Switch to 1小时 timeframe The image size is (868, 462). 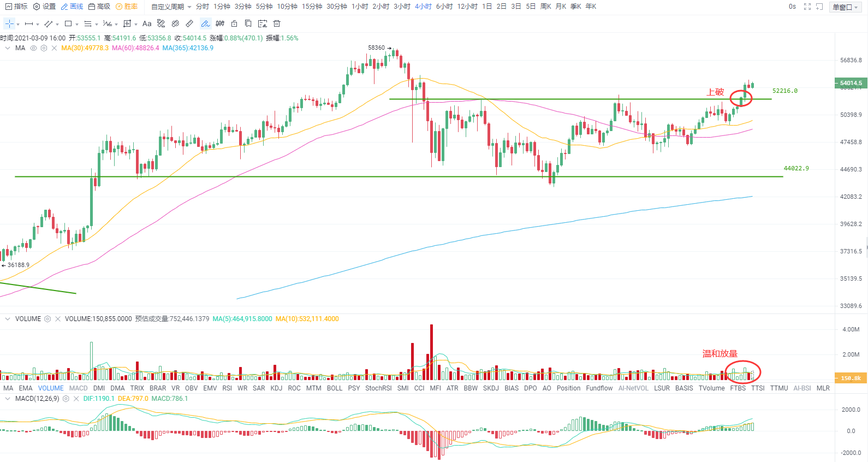(360, 7)
